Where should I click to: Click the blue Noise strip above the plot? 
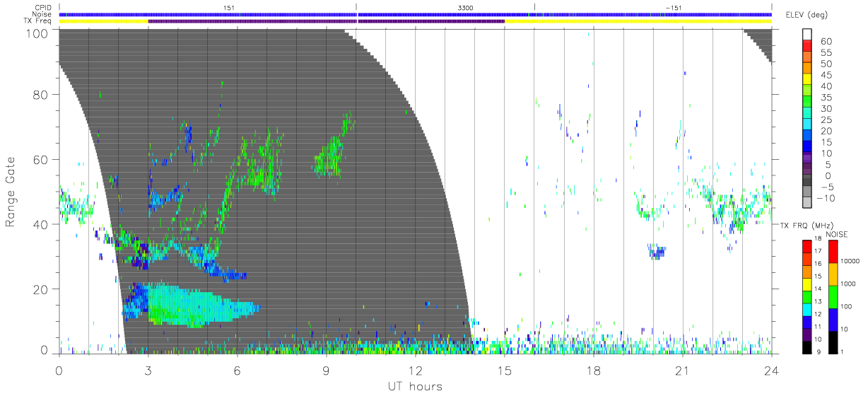pos(416,14)
